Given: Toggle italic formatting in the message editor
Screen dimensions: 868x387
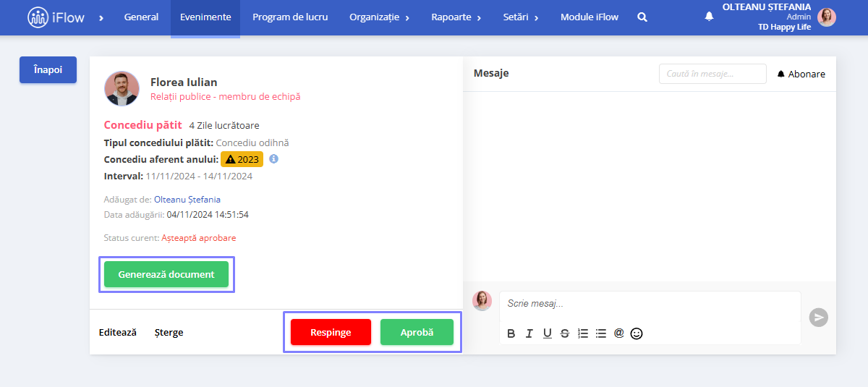Looking at the screenshot, I should coord(529,333).
